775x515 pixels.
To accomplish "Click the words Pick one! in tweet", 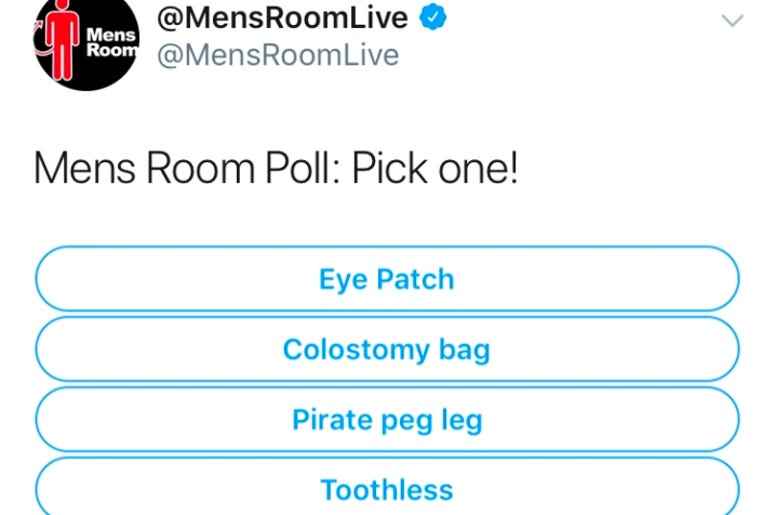I will tap(435, 168).
